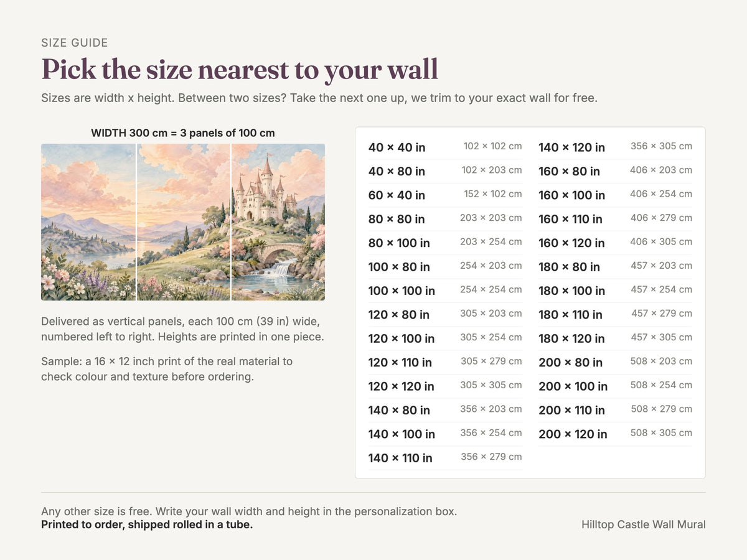The width and height of the screenshot is (747, 560).
Task: Choose the 180 × 120 in size
Action: (x=615, y=338)
